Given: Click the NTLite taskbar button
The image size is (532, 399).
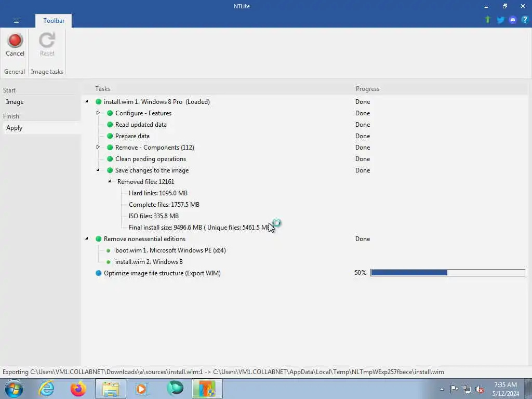Looking at the screenshot, I should pyautogui.click(x=207, y=389).
